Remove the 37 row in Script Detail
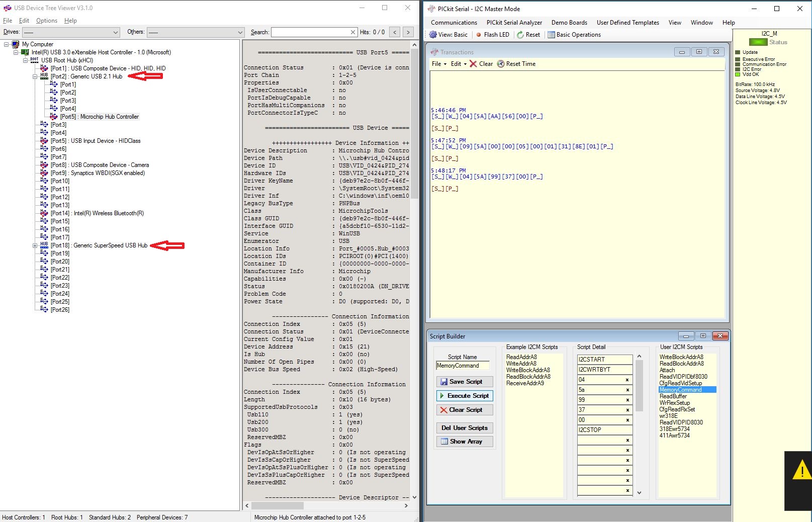812x522 pixels. point(627,410)
